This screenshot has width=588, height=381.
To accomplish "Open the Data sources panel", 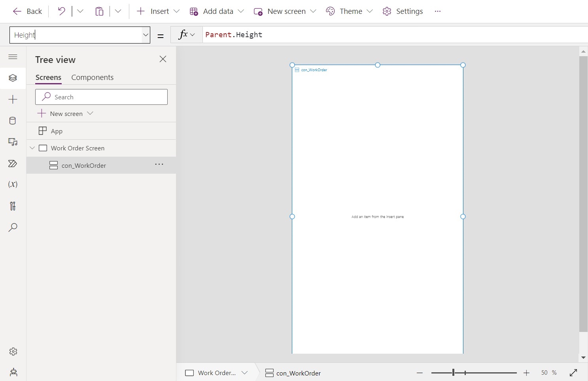I will tap(13, 121).
